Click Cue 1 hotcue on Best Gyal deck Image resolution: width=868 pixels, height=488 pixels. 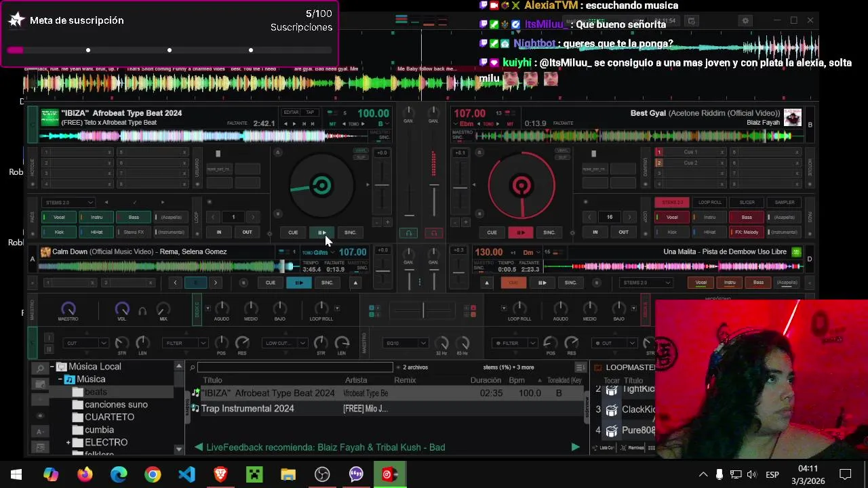pyautogui.click(x=690, y=152)
